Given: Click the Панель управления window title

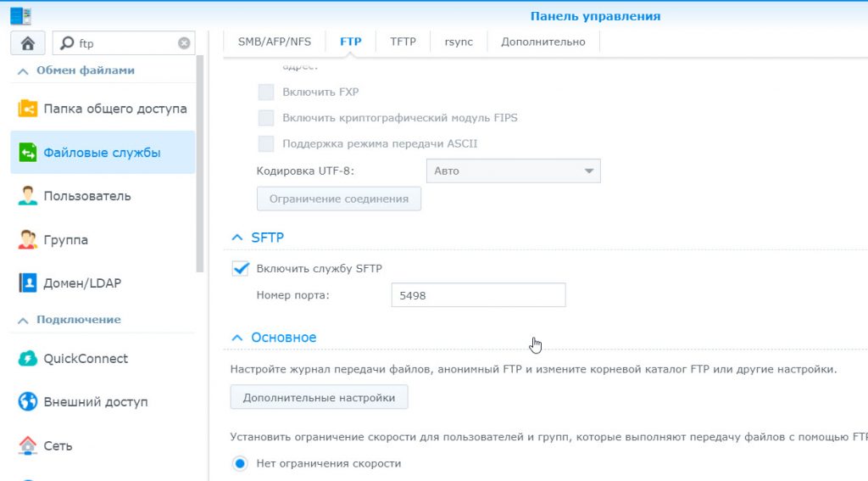Looking at the screenshot, I should 595,16.
